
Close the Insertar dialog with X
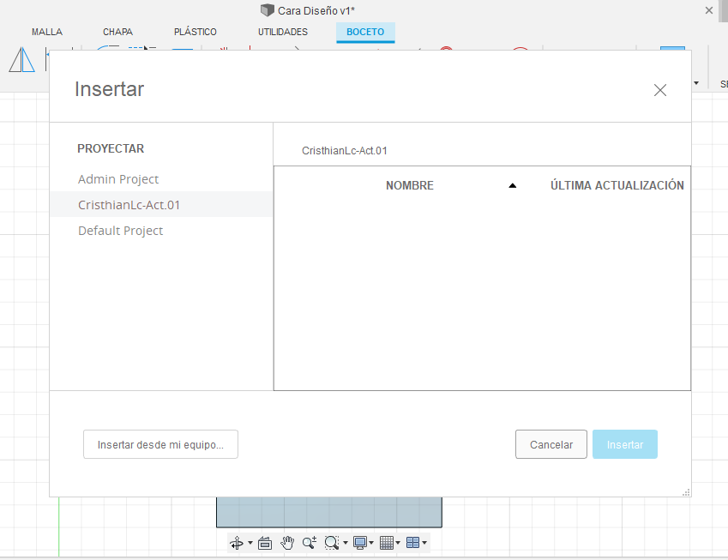659,90
